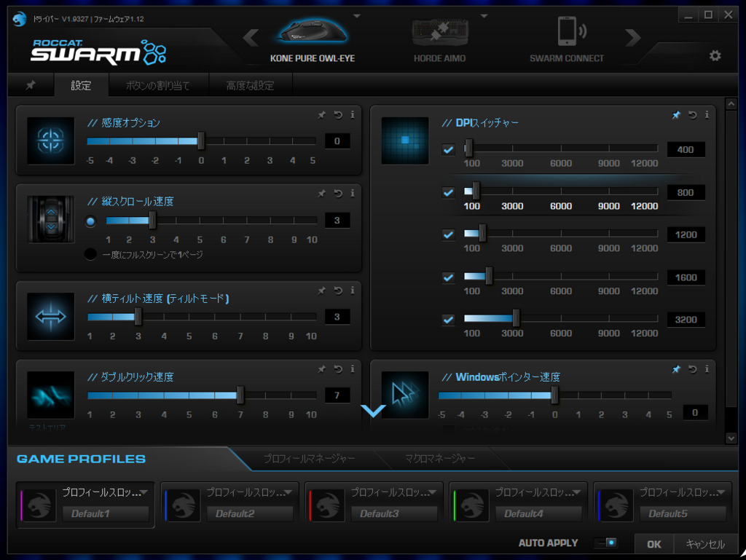Select the KONE PURE OWL-EYE mouse
This screenshot has height=560, width=746.
[313, 40]
